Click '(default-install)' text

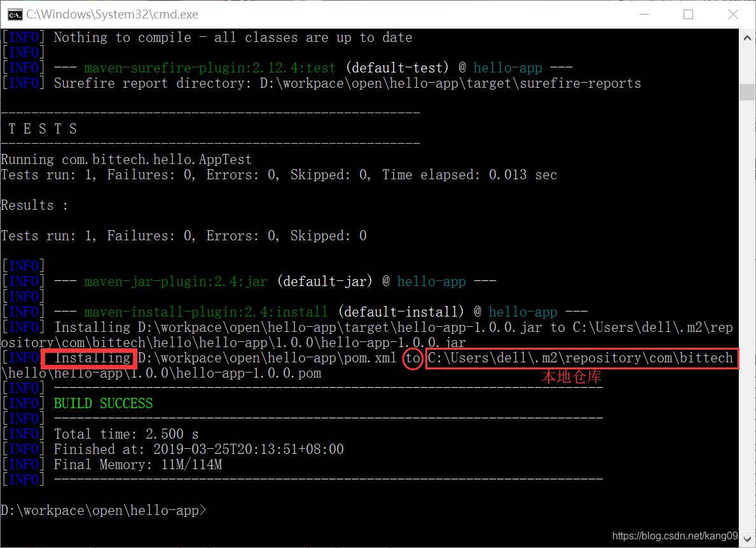tap(401, 312)
